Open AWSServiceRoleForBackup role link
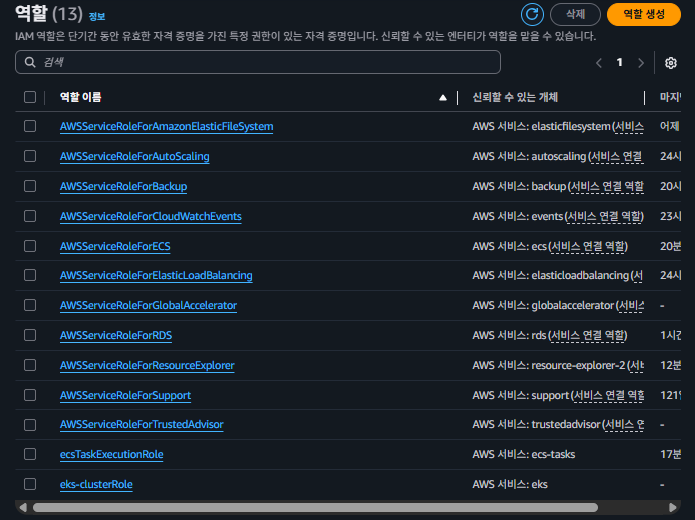 124,186
